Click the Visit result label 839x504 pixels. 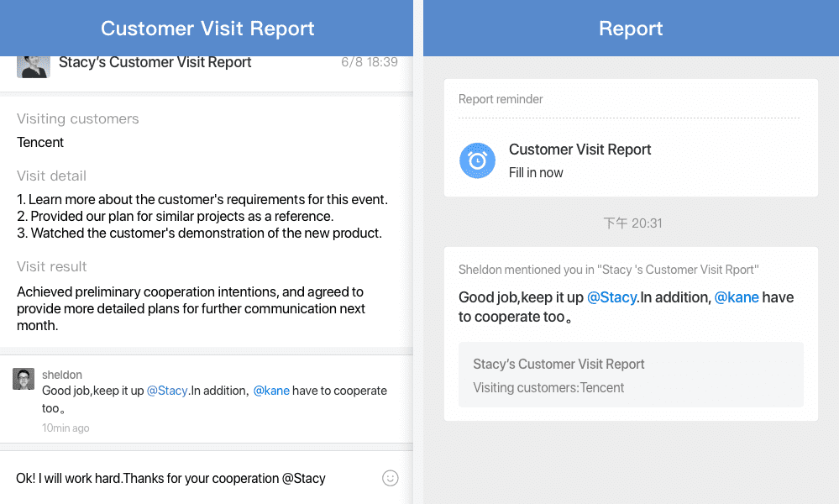pyautogui.click(x=51, y=266)
